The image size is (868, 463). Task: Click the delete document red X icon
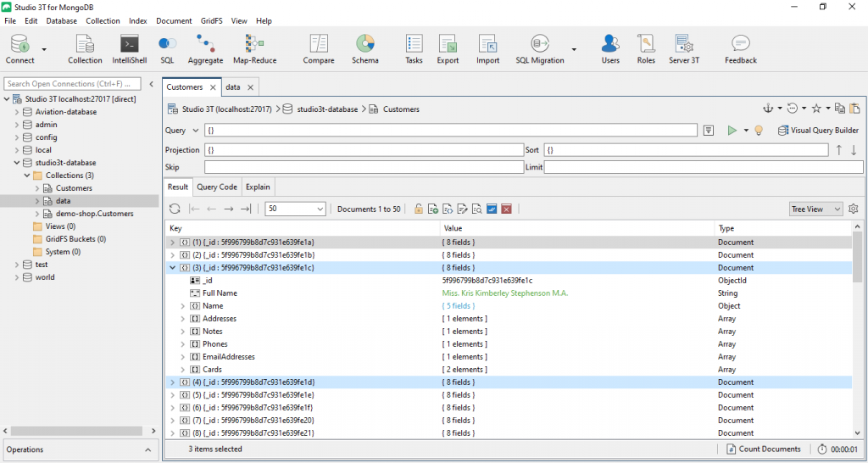(506, 209)
